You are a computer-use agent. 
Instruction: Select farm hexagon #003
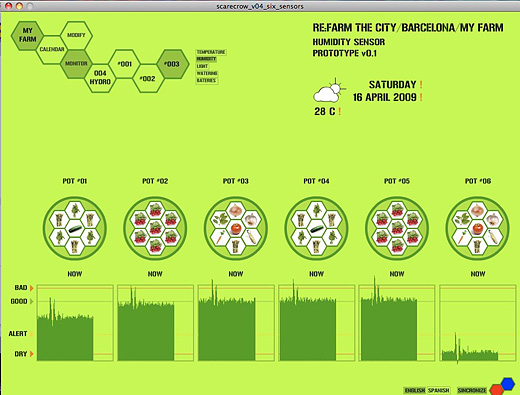(173, 64)
